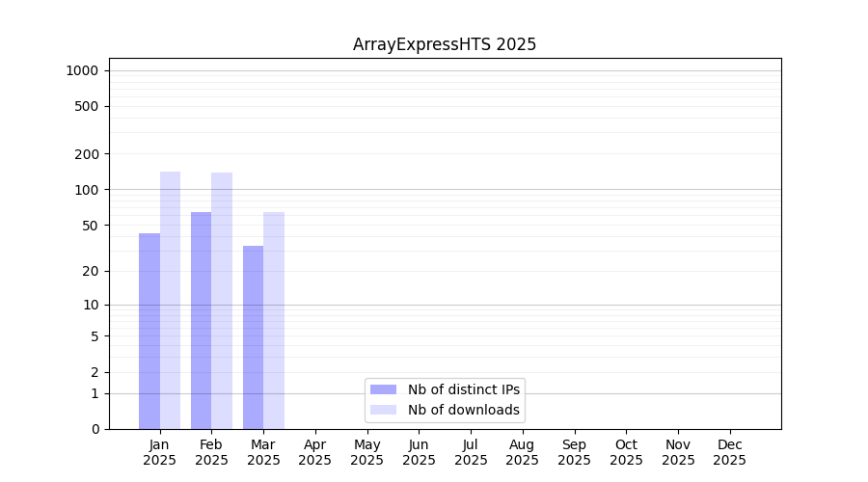This screenshot has width=868, height=482.
Task: Select the '10' y-axis tick label
Action: 91,305
